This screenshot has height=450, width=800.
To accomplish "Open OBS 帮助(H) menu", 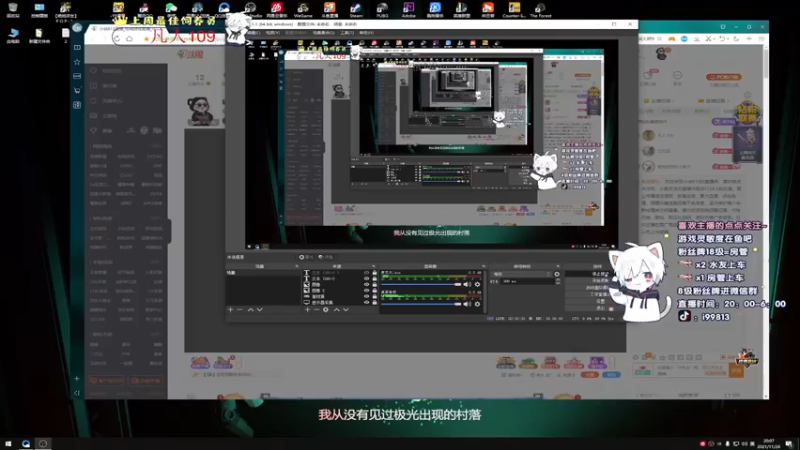I will tap(366, 33).
